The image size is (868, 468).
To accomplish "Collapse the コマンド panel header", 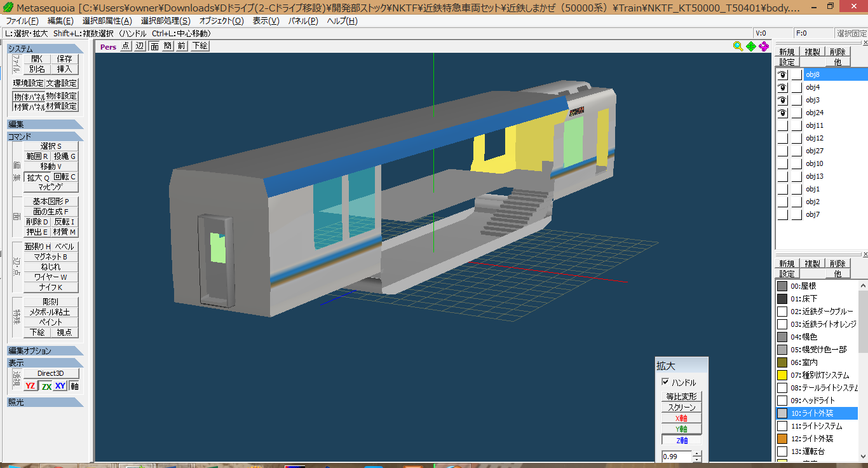I will pyautogui.click(x=45, y=136).
